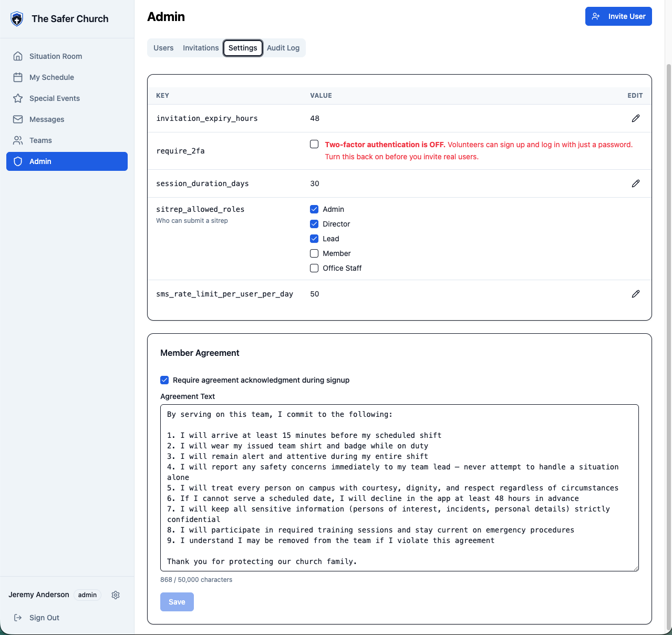Click the My Schedule calendar icon
672x635 pixels.
coord(18,77)
